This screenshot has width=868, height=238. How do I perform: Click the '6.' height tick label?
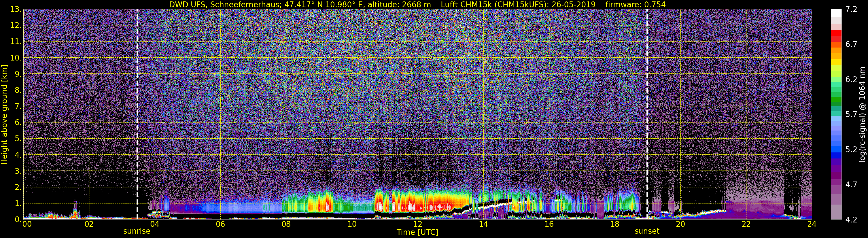pos(18,123)
